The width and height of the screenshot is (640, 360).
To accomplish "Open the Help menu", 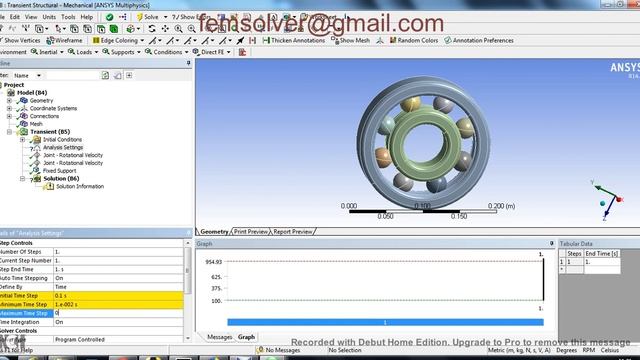I will [x=87, y=17].
